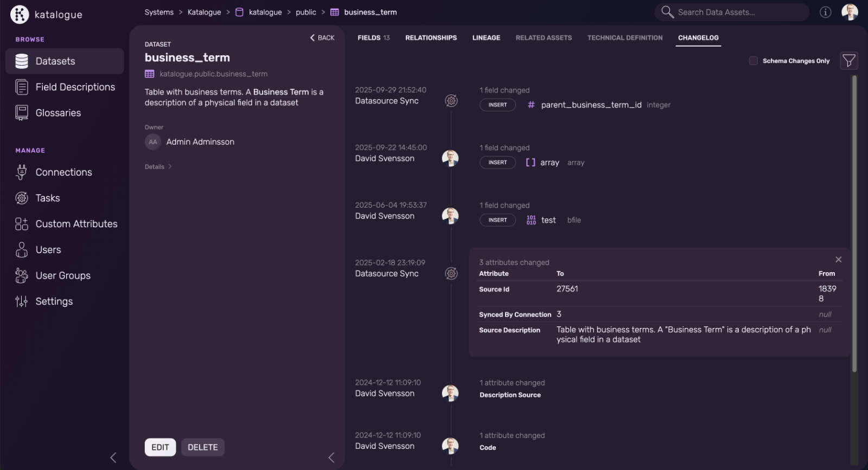Enable Schema Changes Only checkbox
This screenshot has width=868, height=470.
pos(754,61)
